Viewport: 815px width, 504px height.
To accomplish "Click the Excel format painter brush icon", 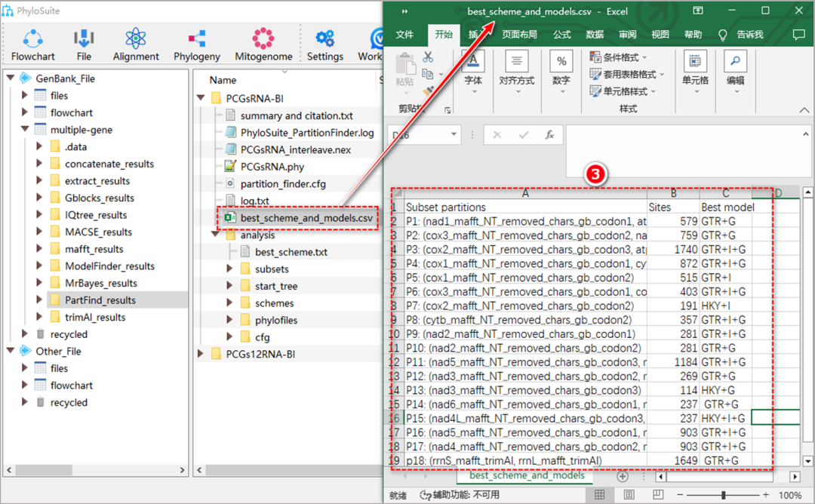I will tap(429, 91).
